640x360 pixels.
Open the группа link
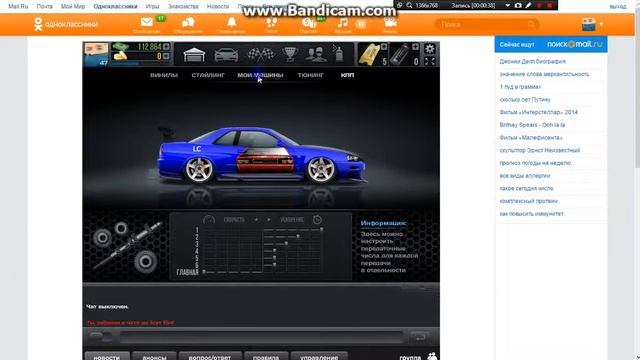point(410,357)
